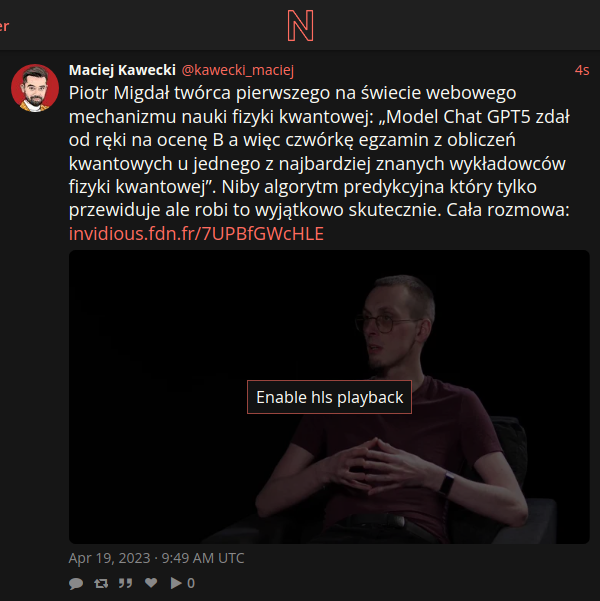This screenshot has height=601, width=600.
Task: Click the Maciej Kawecki display name
Action: (122, 70)
